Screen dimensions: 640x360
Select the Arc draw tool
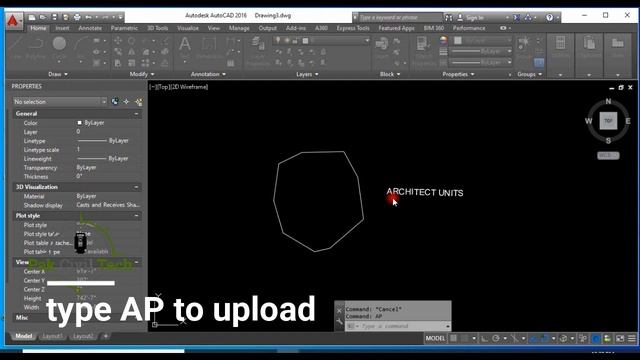click(x=81, y=44)
